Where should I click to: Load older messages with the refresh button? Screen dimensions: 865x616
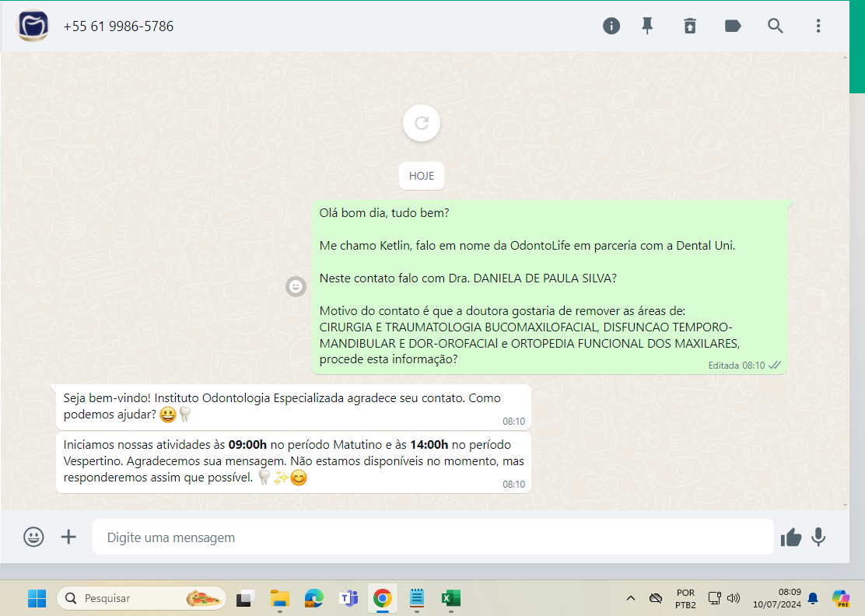tap(422, 123)
